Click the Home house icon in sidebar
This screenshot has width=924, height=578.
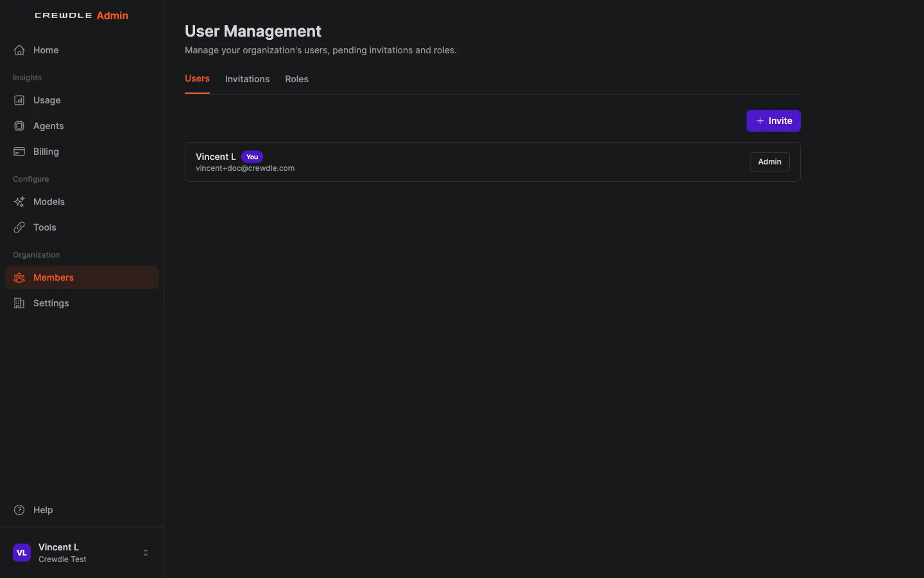19,50
